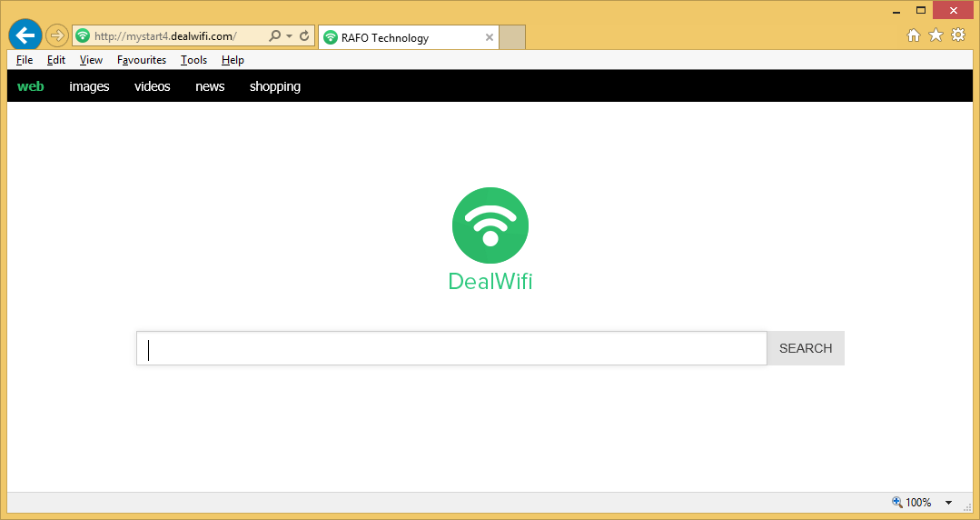Maximize the browser window
This screenshot has width=980, height=520.
pyautogui.click(x=920, y=10)
